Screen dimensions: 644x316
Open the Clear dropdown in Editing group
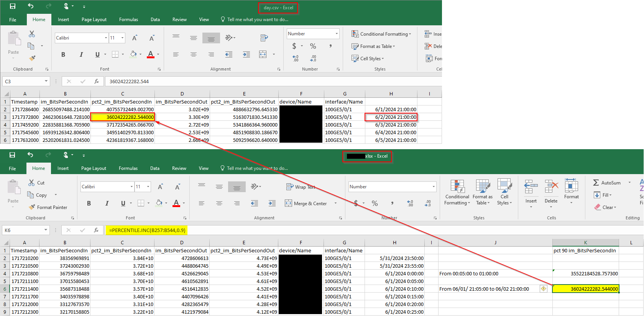pyautogui.click(x=606, y=207)
